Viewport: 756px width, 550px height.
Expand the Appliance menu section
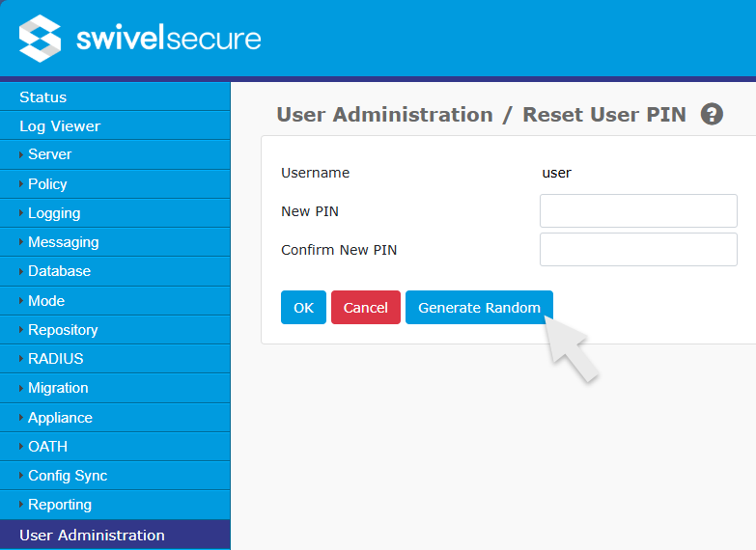tap(60, 418)
